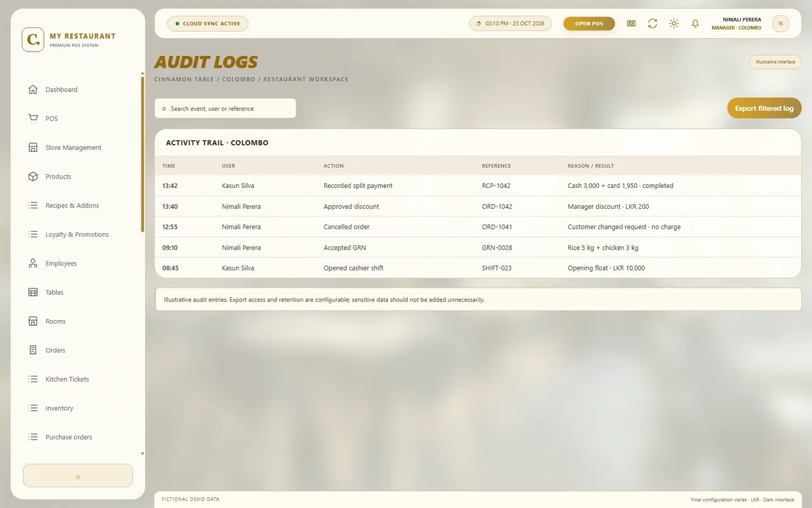Select the Loyalty & Promotions list icon
This screenshot has height=508, width=812.
pos(33,234)
